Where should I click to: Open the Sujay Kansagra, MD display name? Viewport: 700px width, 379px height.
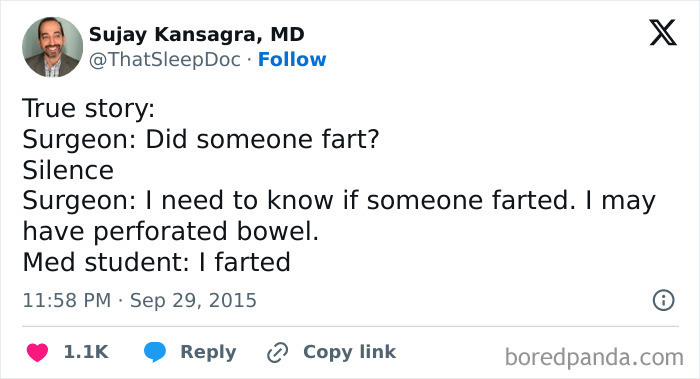tap(196, 34)
